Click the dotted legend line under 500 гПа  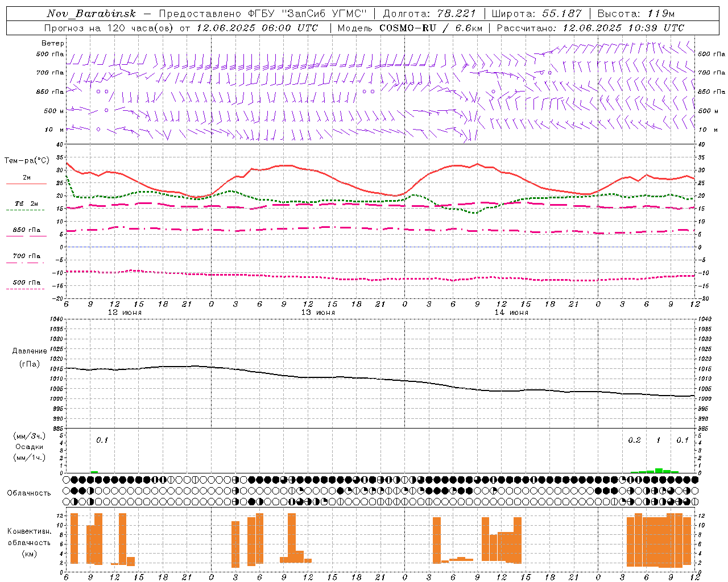25,289
